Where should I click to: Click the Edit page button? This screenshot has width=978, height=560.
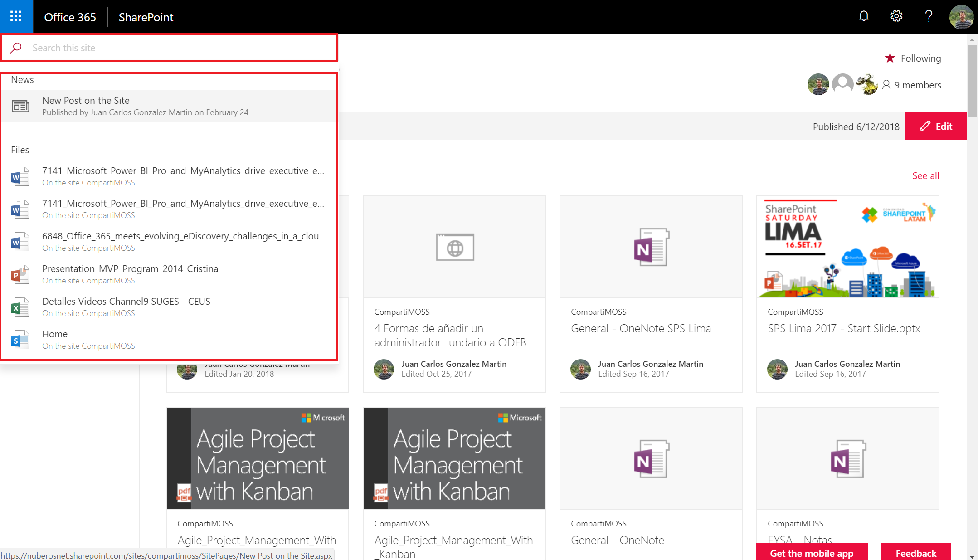pyautogui.click(x=936, y=126)
